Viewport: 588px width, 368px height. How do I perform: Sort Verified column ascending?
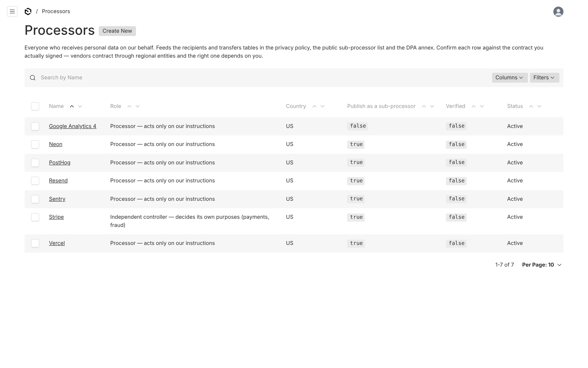pyautogui.click(x=473, y=106)
